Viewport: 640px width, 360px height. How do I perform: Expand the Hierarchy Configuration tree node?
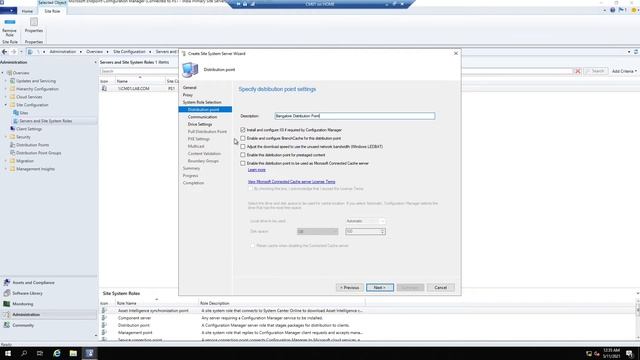6,89
